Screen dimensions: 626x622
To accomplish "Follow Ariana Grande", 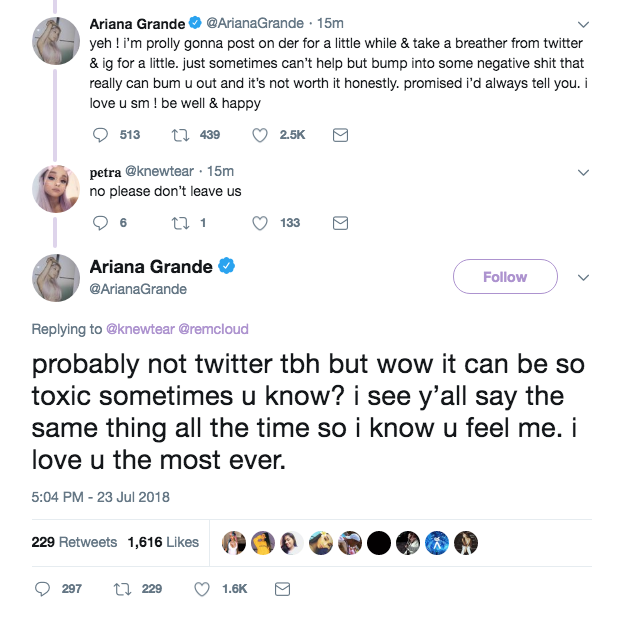I will tap(504, 277).
